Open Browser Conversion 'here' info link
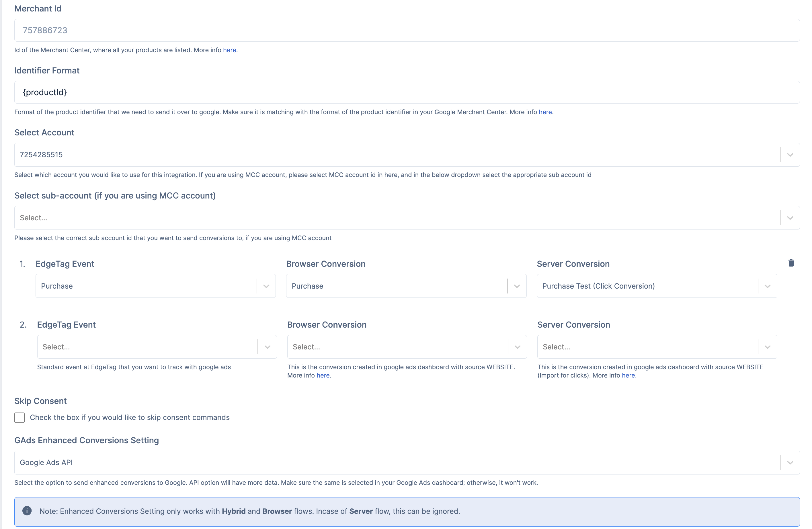This screenshot has height=529, width=812. 323,376
